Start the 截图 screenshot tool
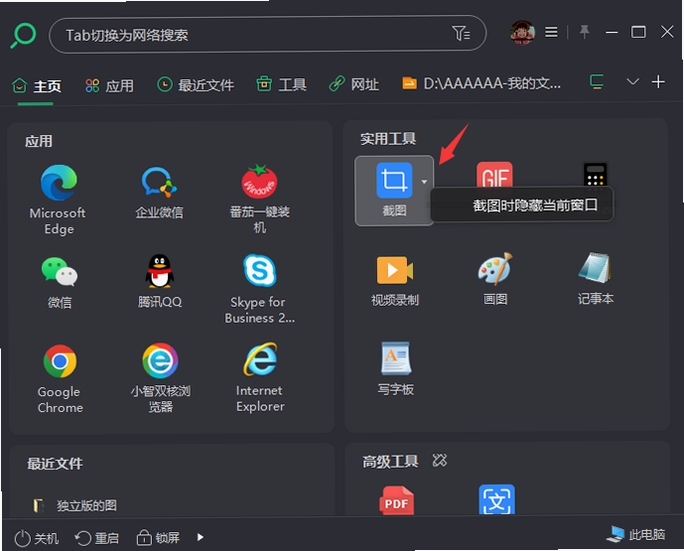This screenshot has height=551, width=684. pos(394,190)
